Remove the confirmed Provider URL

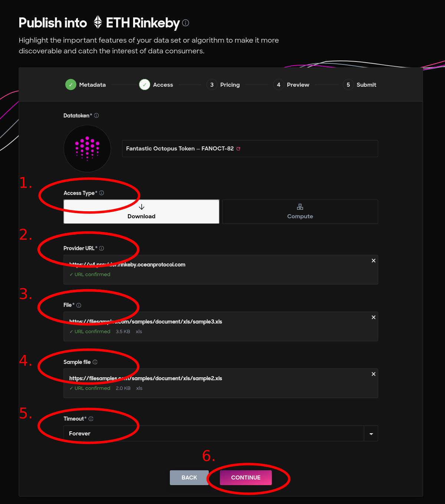373,261
